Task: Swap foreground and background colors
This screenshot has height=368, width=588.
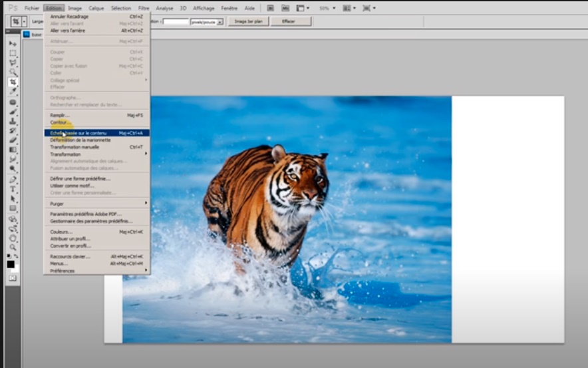Action: pos(16,256)
